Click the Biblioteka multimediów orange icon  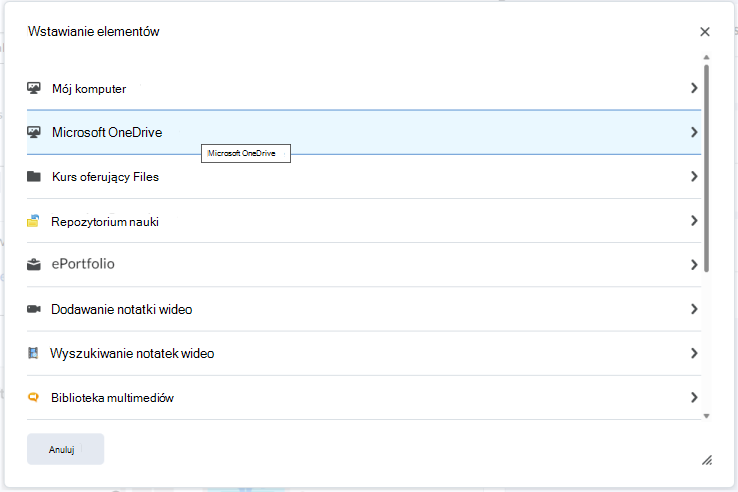tap(33, 397)
